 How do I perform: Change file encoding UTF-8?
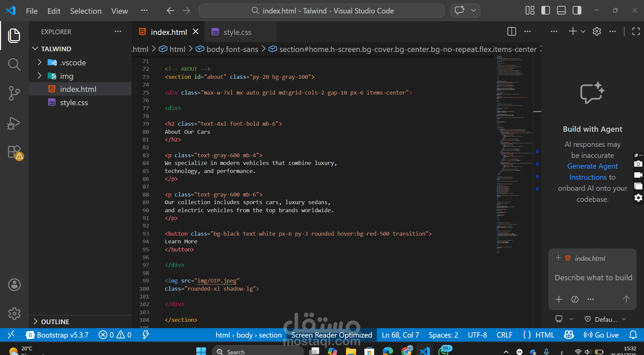point(477,335)
